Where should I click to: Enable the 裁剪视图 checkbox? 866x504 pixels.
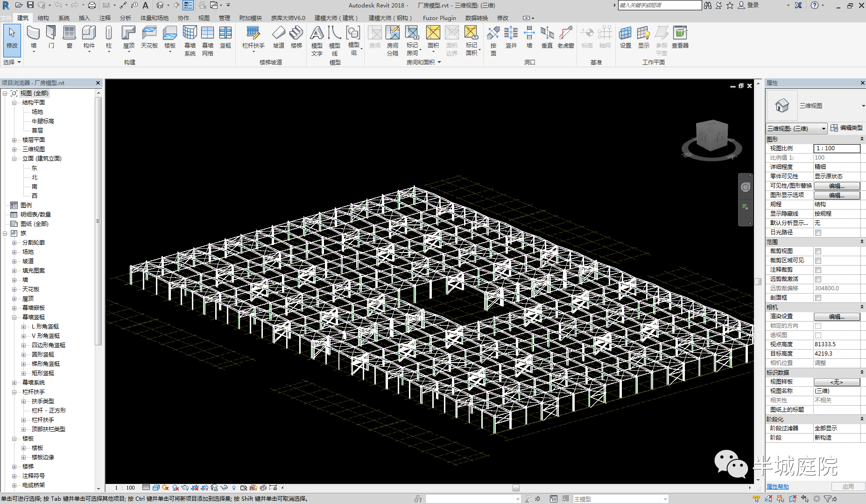pyautogui.click(x=818, y=251)
